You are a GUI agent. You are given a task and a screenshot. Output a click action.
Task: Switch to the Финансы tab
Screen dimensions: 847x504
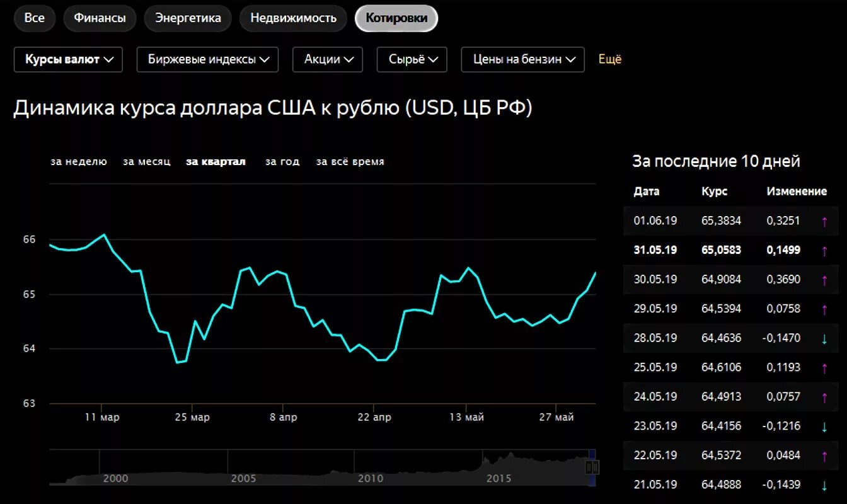pos(100,18)
